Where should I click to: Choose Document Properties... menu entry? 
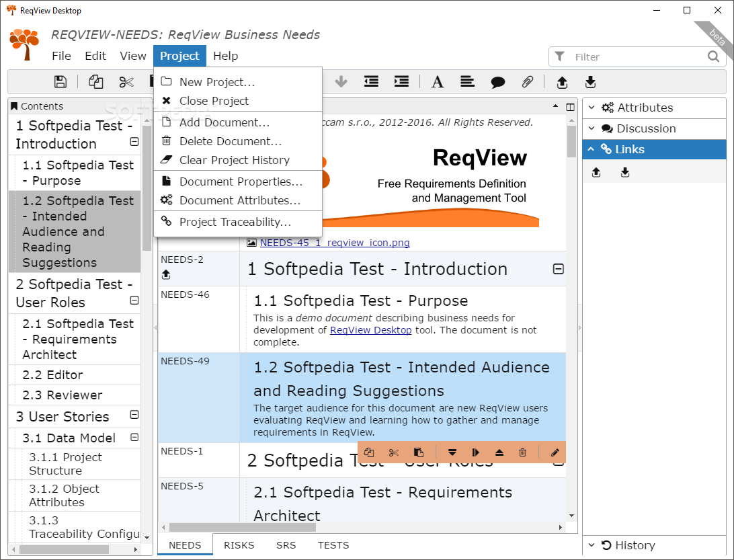click(238, 182)
